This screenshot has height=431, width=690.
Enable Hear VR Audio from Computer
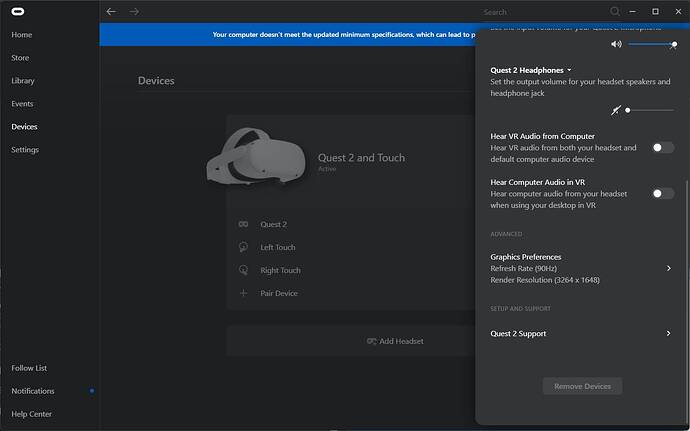pyautogui.click(x=662, y=148)
